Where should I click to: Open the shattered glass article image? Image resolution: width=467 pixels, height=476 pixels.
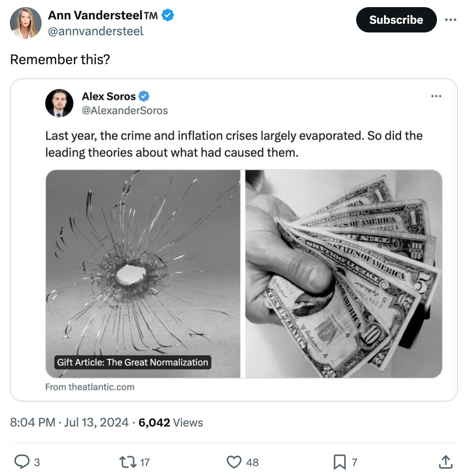(143, 274)
